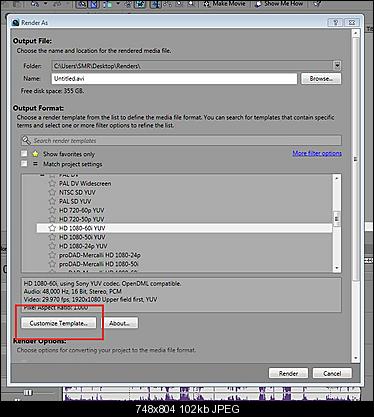Add HD 1080-50i YUV to favorites
This screenshot has width=374, height=417.
[52, 237]
